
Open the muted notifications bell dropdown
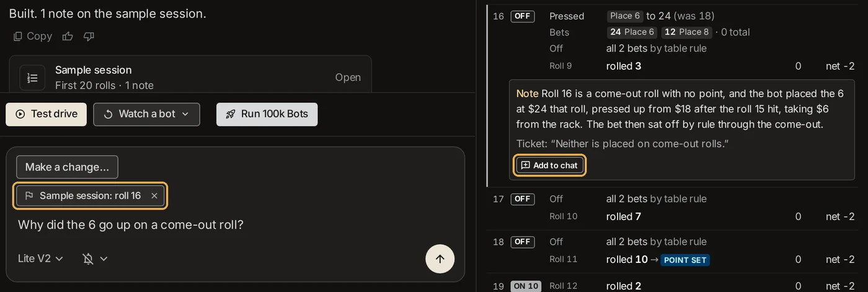(95, 259)
